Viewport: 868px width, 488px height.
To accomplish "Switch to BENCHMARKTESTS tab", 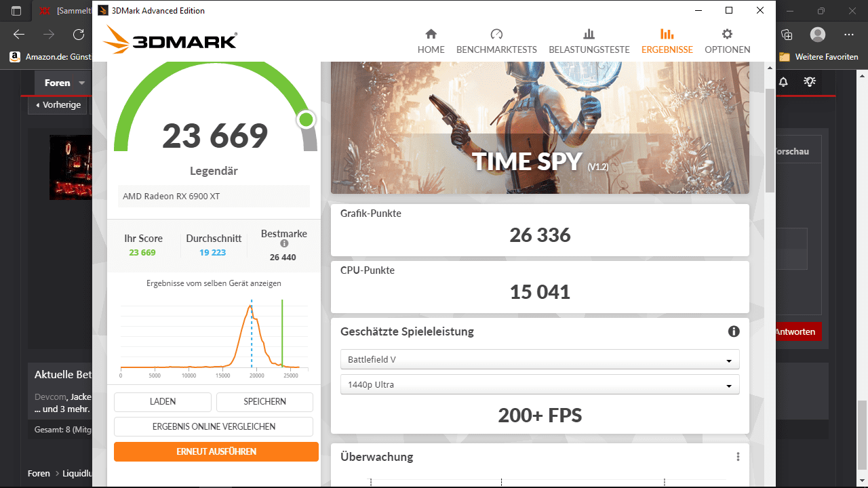I will click(x=496, y=41).
